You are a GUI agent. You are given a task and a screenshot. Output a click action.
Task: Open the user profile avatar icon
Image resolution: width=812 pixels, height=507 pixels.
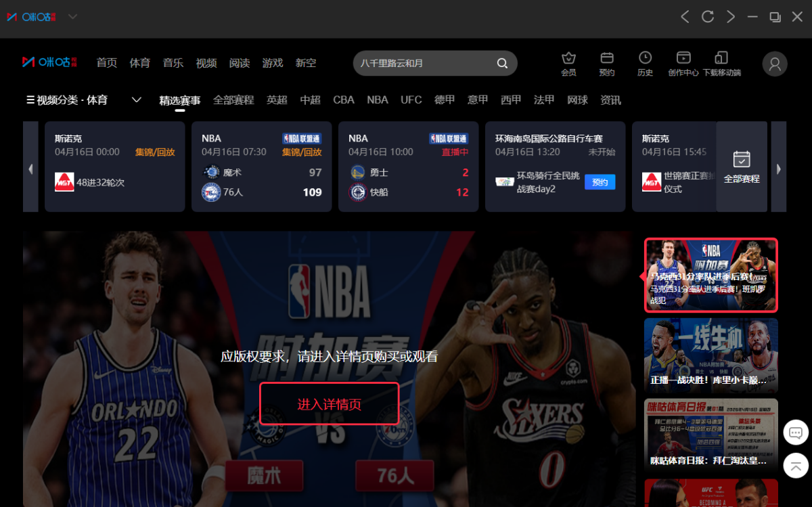coord(775,64)
